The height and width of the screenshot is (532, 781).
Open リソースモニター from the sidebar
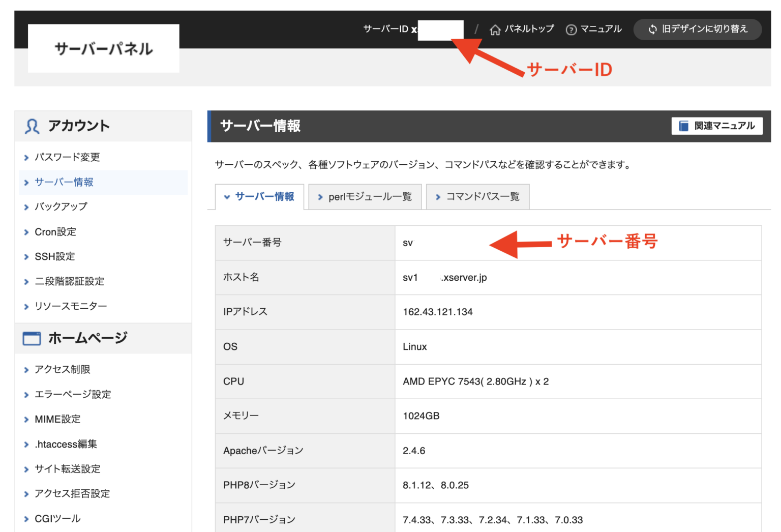(70, 306)
